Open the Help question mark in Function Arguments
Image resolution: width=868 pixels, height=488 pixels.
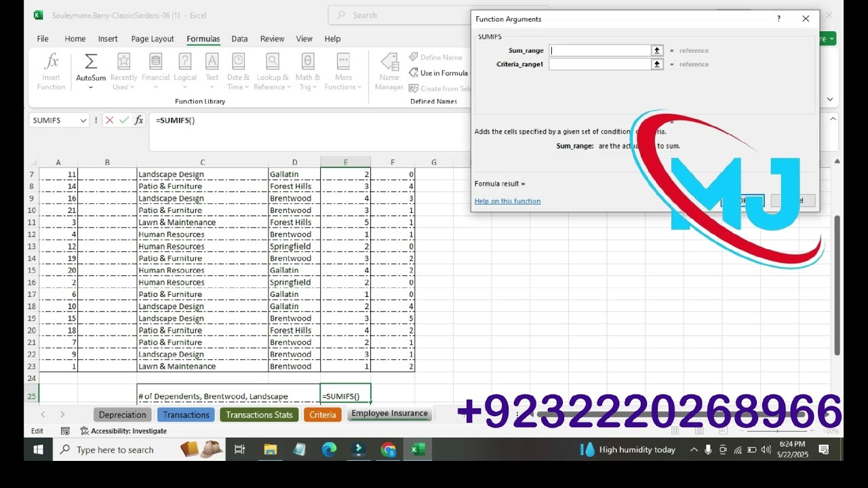coord(778,19)
